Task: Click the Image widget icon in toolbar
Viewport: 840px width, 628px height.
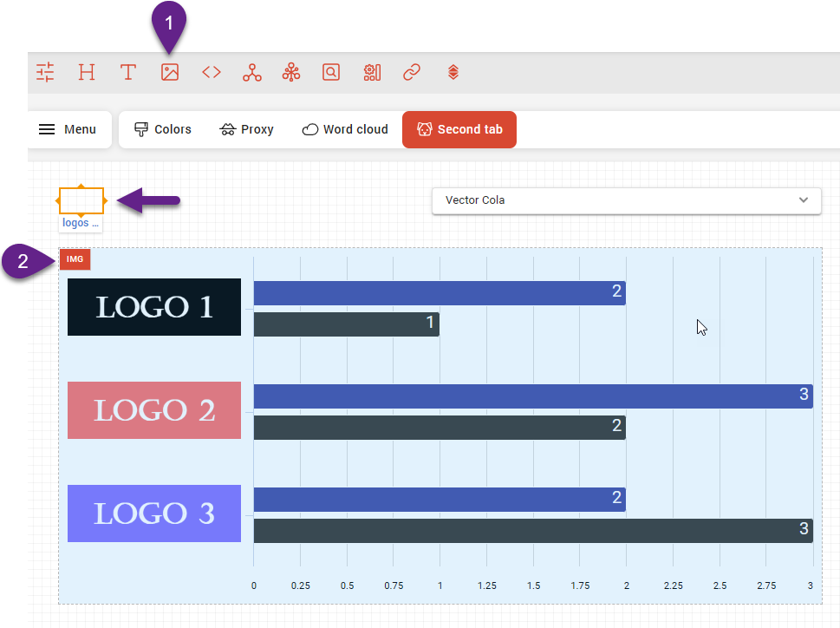Action: 170,73
